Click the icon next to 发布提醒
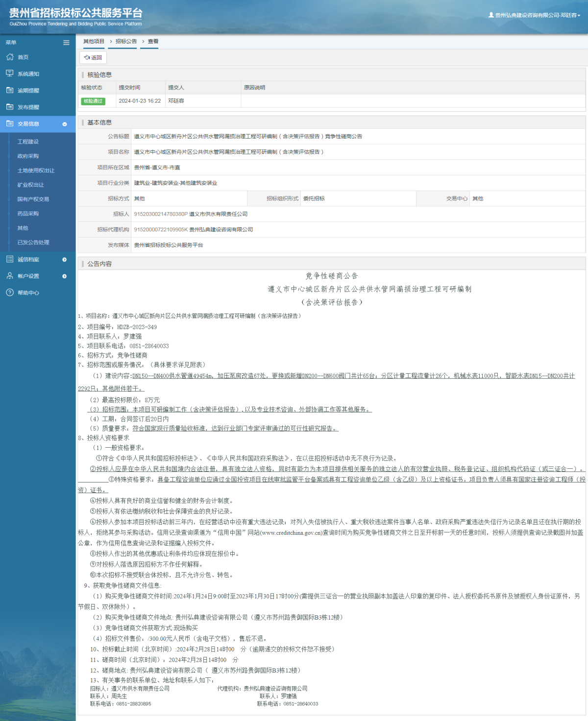This screenshot has height=721, width=588. 10,107
